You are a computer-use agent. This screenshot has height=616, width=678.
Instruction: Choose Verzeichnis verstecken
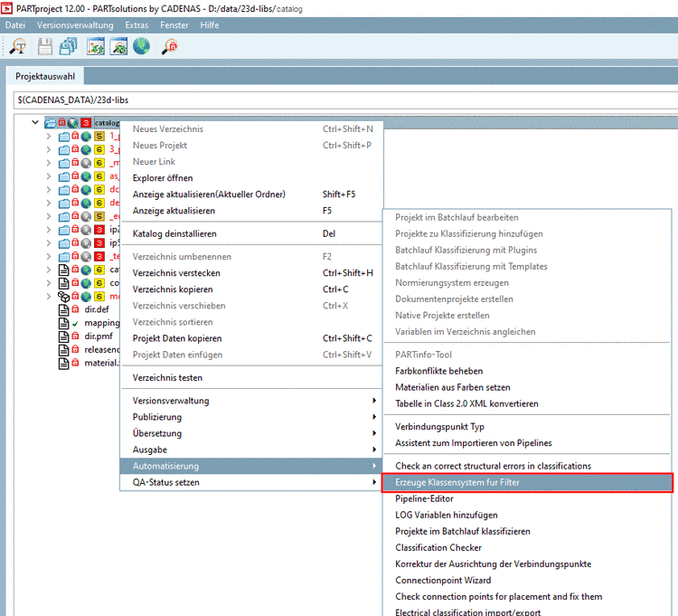(x=251, y=273)
